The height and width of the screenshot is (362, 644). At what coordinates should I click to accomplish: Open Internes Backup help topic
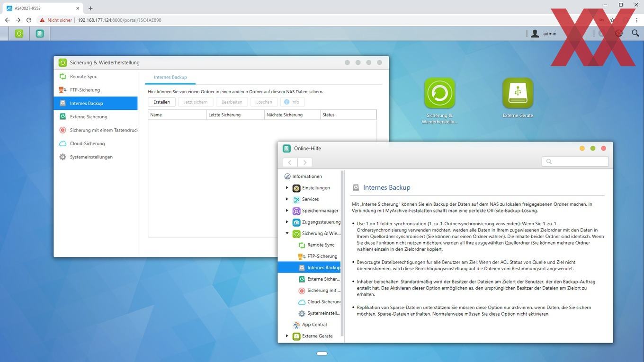309,267
